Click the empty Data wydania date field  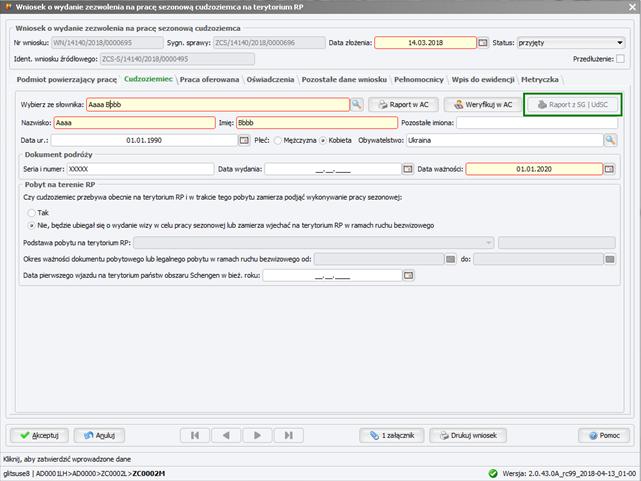pyautogui.click(x=333, y=169)
